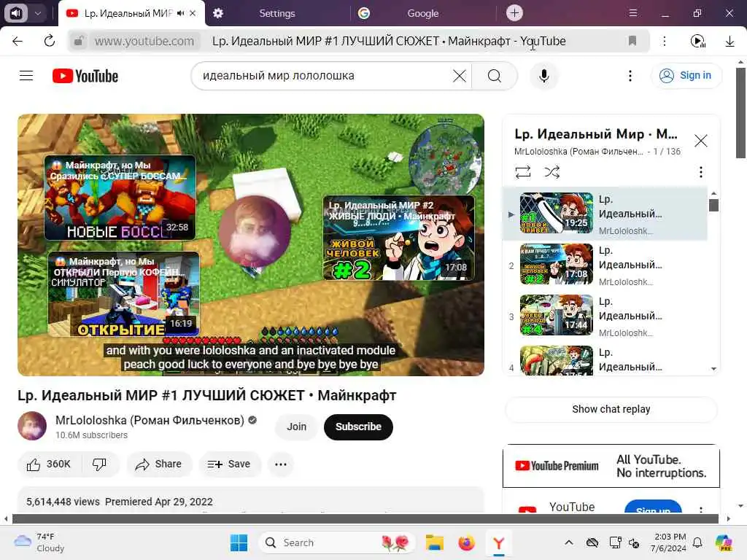Screen dimensions: 747x560
Task: Play playlist item 2 (17:08)
Action: (605, 265)
